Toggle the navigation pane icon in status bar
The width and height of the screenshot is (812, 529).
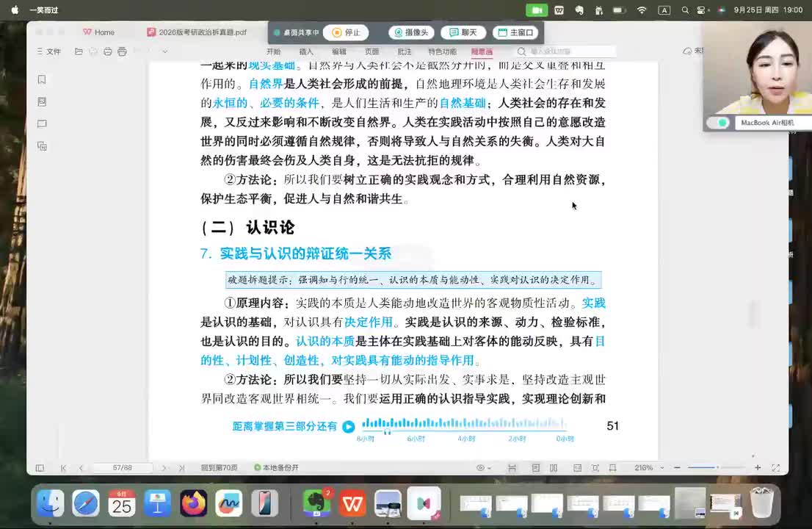point(40,468)
